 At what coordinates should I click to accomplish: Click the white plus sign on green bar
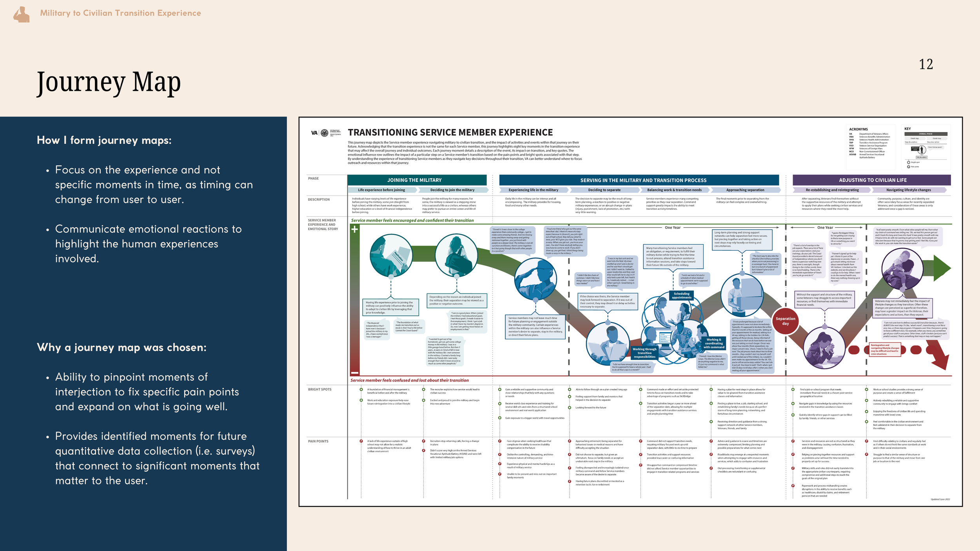pyautogui.click(x=354, y=230)
